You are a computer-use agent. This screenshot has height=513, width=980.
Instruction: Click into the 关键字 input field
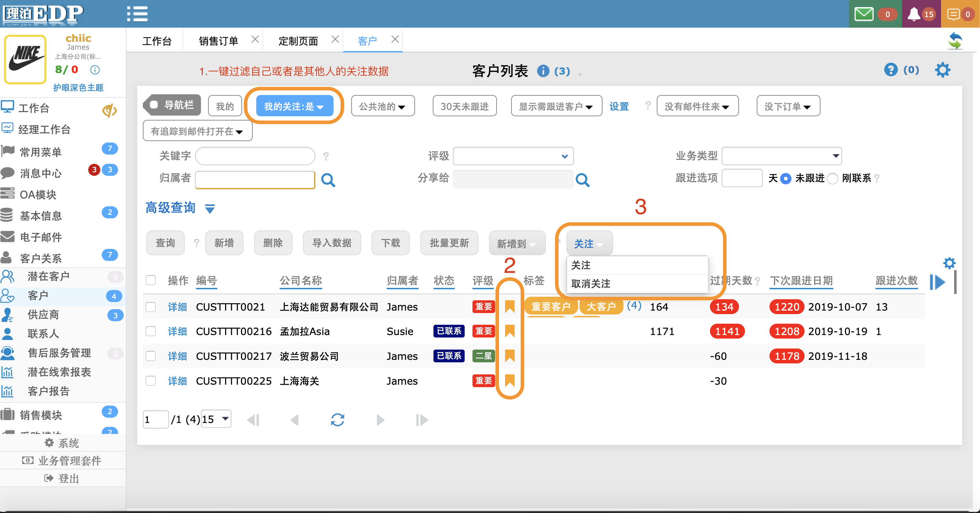click(255, 156)
